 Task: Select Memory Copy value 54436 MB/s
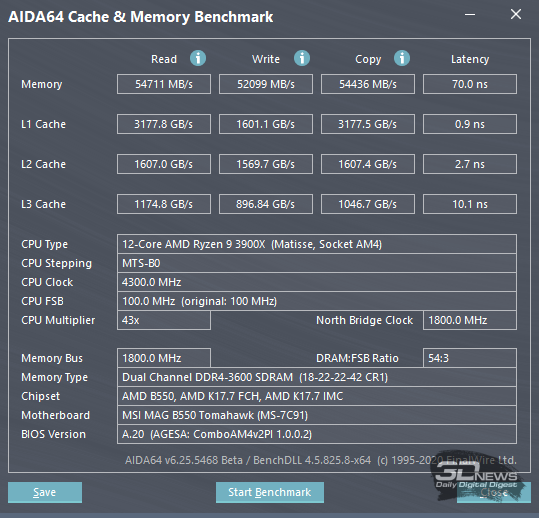368,84
